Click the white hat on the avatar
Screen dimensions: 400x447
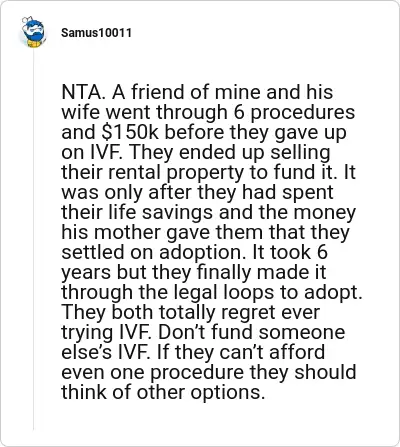pos(27,20)
